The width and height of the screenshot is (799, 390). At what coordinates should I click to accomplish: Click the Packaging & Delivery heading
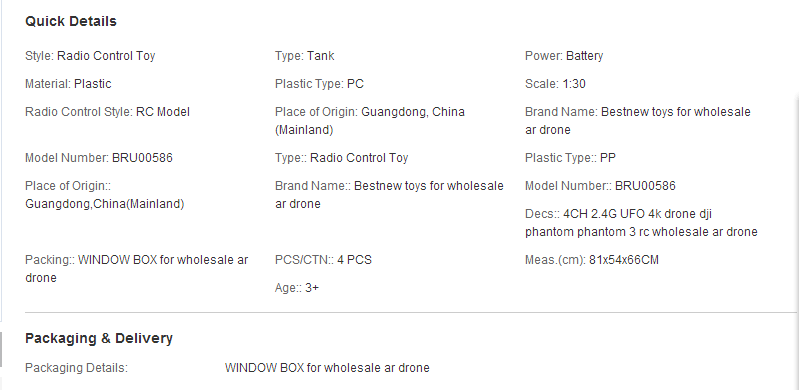pos(99,339)
